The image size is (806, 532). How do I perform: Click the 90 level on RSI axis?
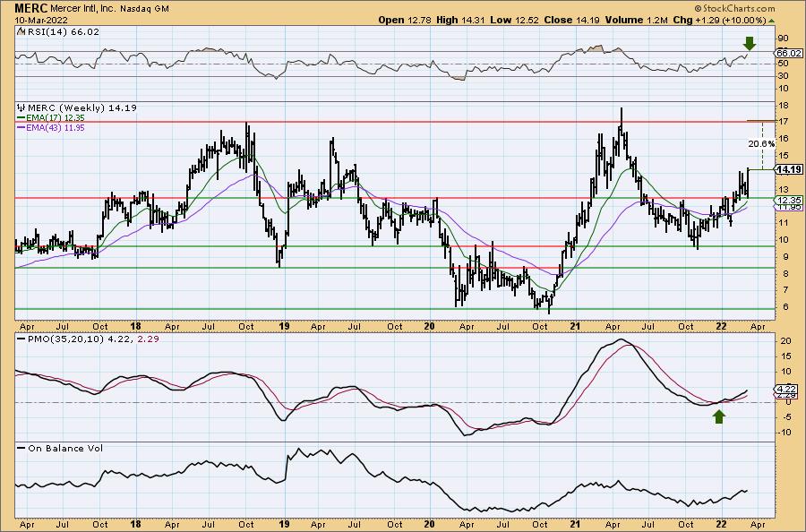[783, 39]
